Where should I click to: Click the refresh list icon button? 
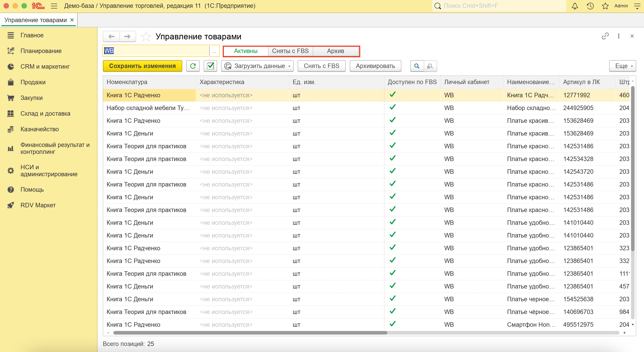tap(193, 66)
